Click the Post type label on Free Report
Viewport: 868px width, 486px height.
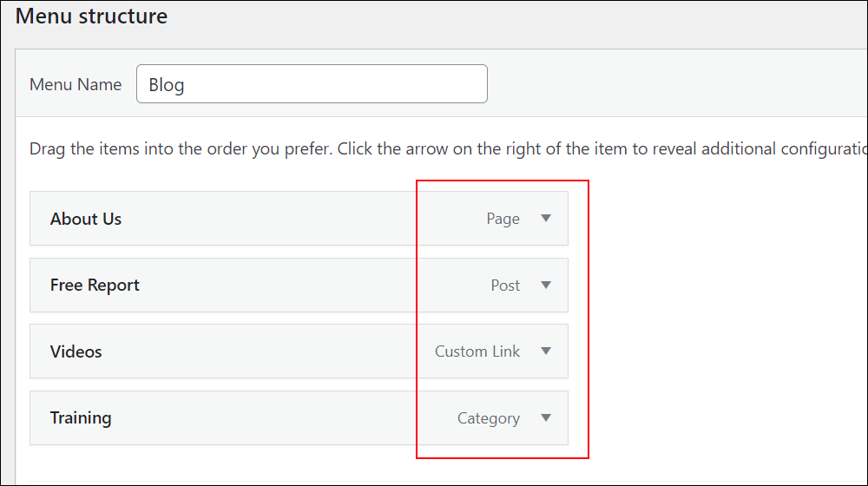(x=505, y=285)
